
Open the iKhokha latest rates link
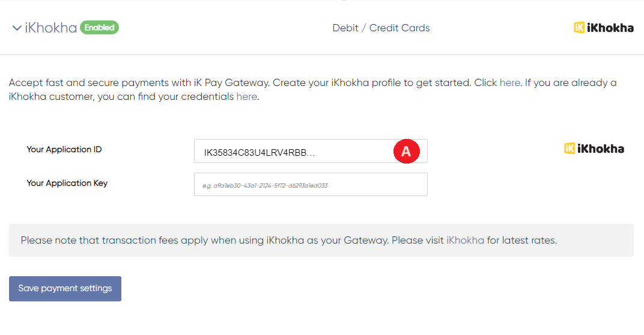tap(465, 241)
